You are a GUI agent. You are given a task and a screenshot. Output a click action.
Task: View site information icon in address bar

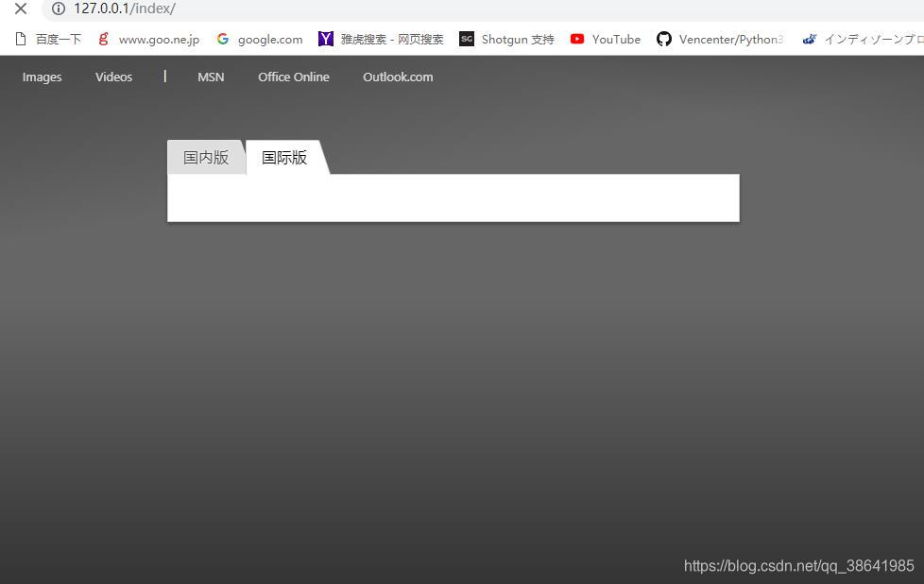59,9
